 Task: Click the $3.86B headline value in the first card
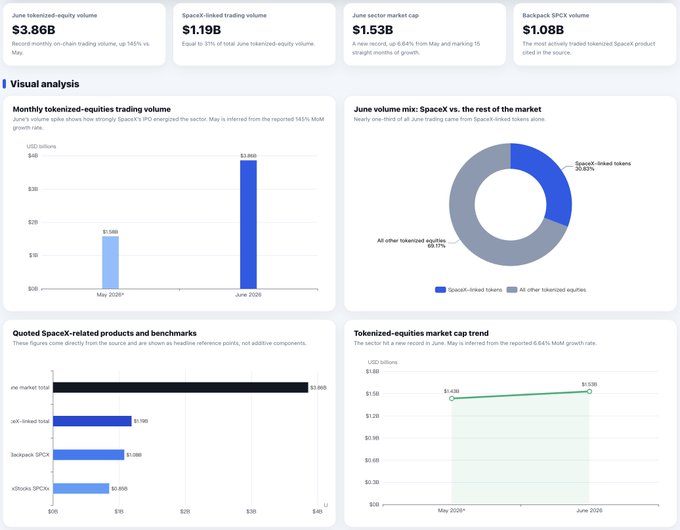(33, 30)
